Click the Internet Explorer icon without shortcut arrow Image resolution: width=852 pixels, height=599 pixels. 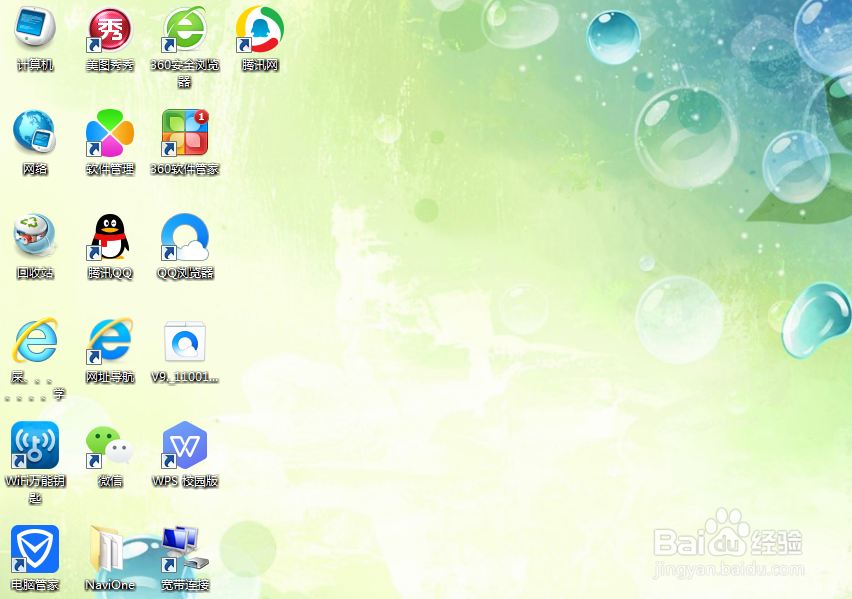(x=35, y=340)
